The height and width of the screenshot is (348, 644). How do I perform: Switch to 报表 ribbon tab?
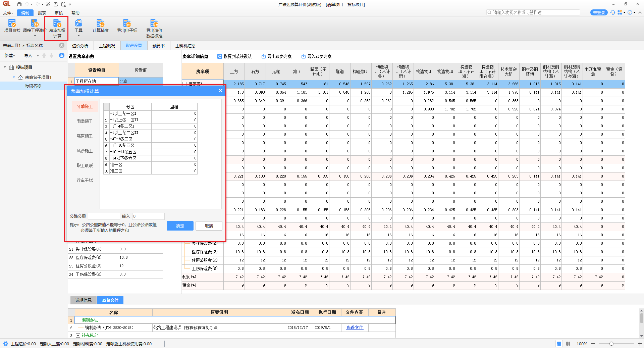(42, 13)
